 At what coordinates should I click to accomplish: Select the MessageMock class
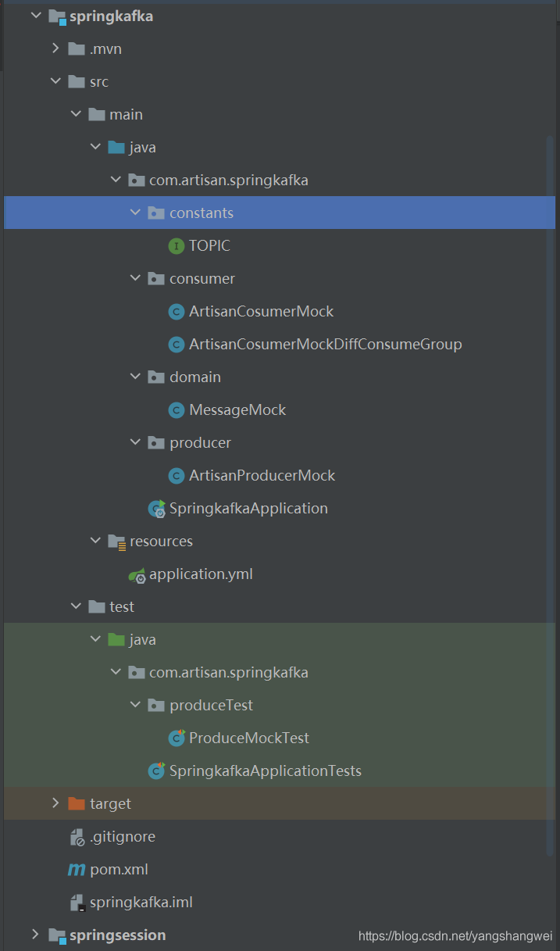coord(237,410)
